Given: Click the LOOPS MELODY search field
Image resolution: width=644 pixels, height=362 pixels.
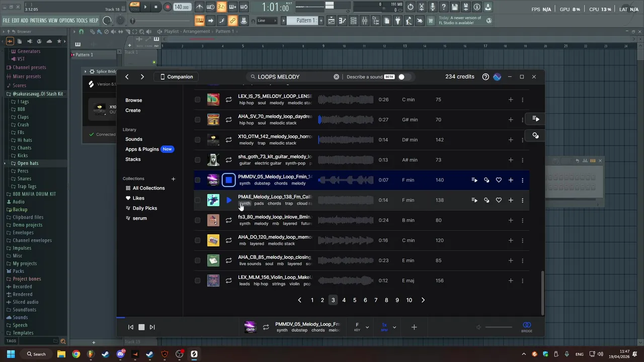Looking at the screenshot, I should click(294, 77).
